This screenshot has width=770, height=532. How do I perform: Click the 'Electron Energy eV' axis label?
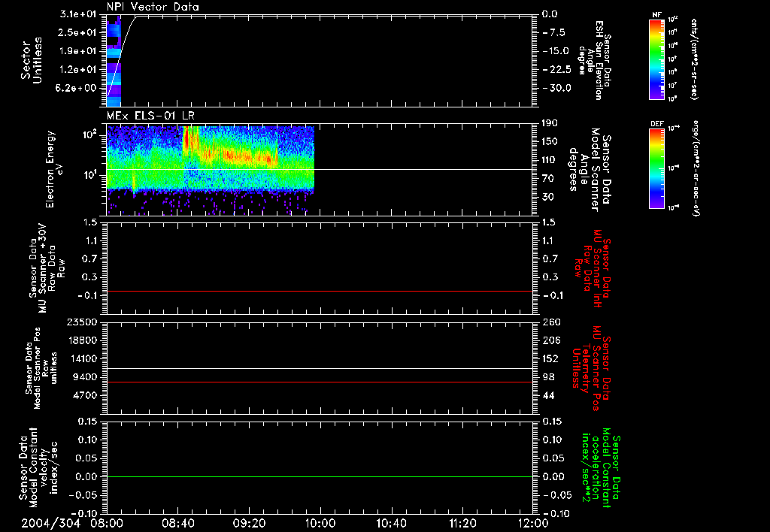coord(53,169)
